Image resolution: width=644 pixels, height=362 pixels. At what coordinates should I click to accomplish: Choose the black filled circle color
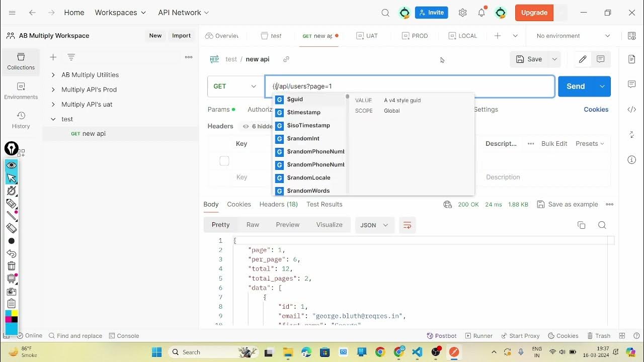pos(12,241)
